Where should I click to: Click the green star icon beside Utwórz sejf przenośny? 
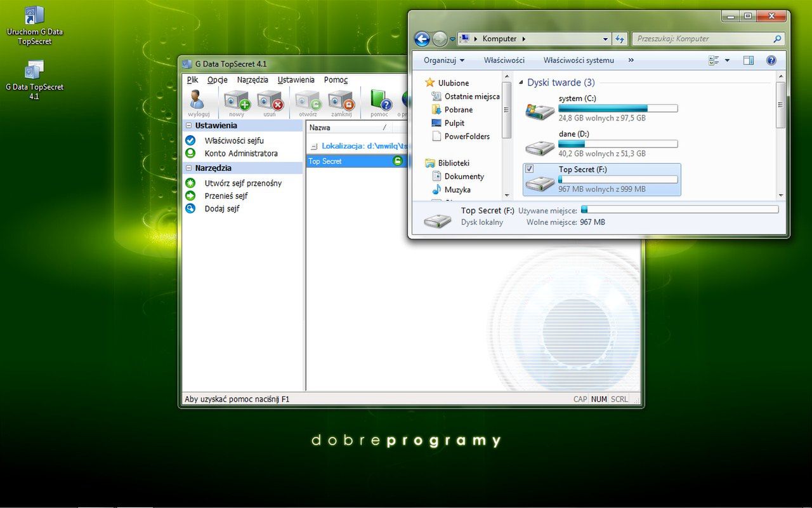coord(190,183)
